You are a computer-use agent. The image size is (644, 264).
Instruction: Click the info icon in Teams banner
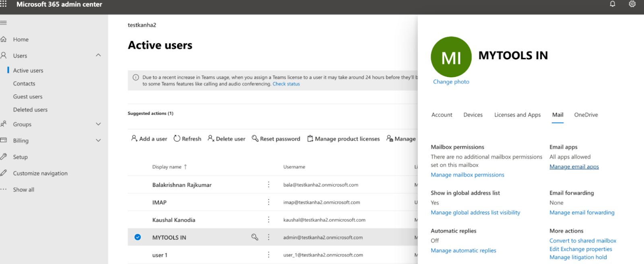[136, 77]
